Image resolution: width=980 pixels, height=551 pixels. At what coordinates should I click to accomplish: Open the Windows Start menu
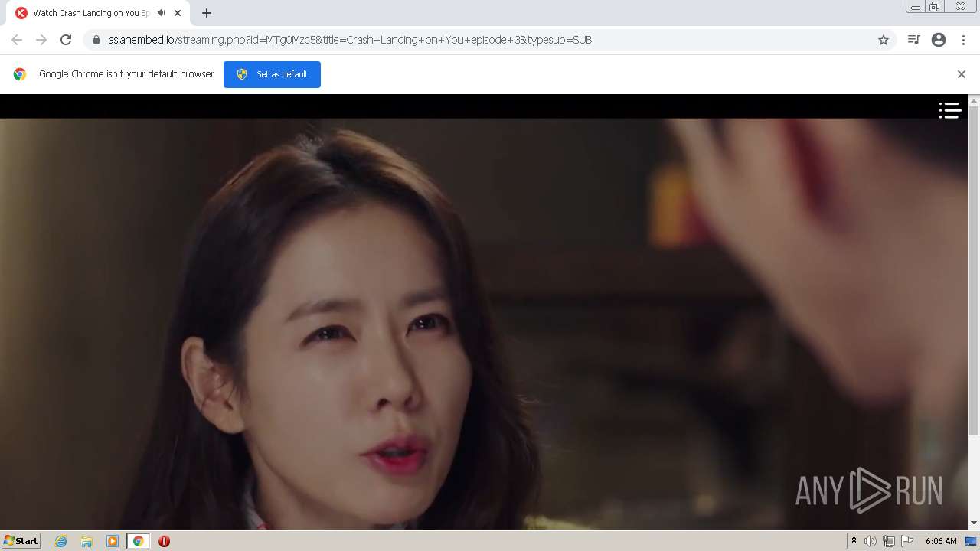[21, 541]
